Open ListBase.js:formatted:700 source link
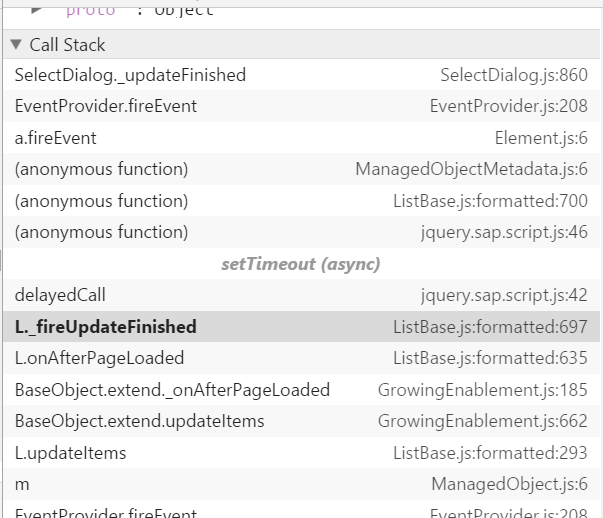 tap(490, 201)
